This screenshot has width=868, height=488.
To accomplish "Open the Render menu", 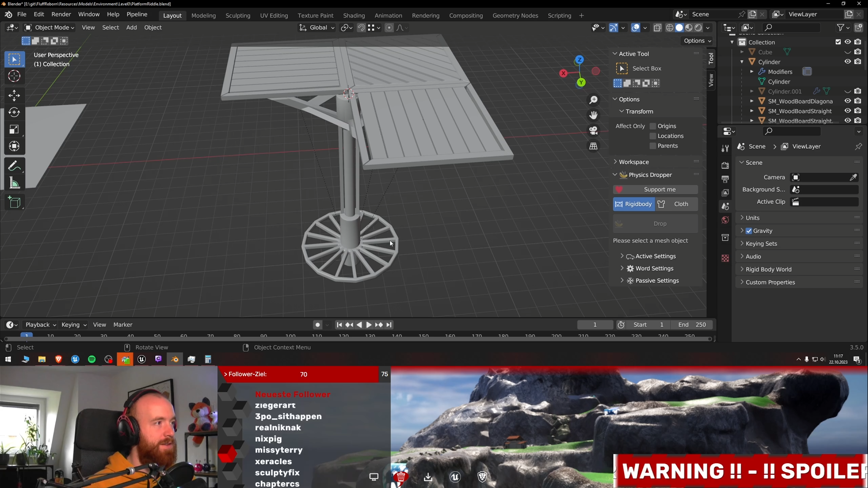I will (61, 14).
